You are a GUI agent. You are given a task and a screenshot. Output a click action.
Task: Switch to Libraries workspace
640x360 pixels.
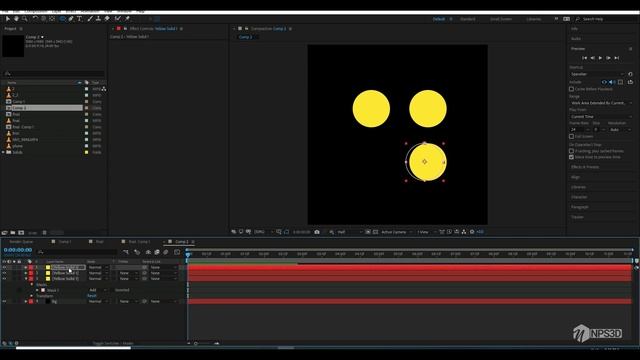pyautogui.click(x=533, y=19)
